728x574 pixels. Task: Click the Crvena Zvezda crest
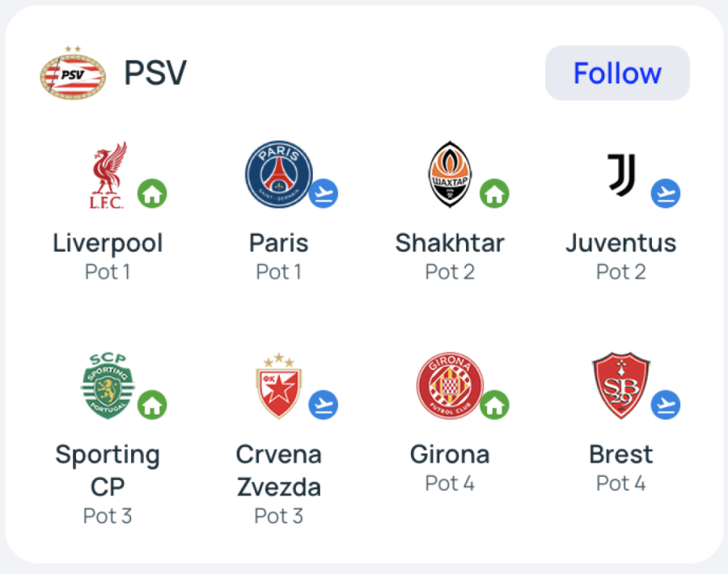point(278,386)
